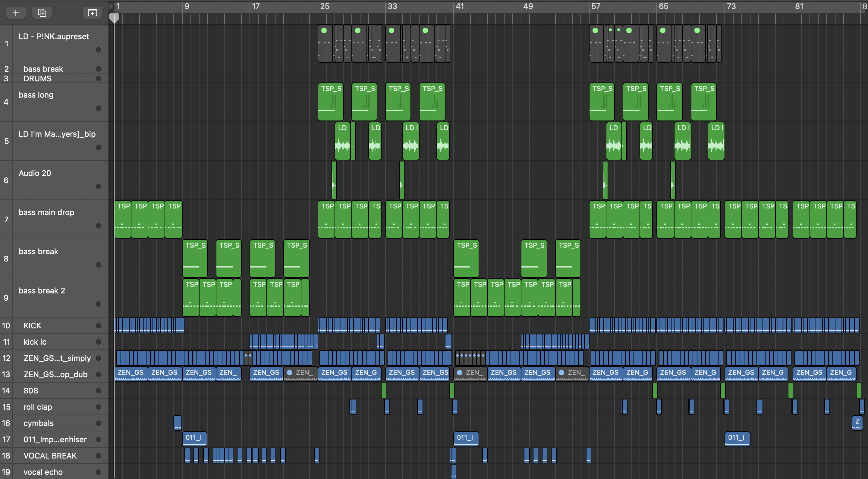Viewport: 868px width, 479px height.
Task: Click bar 41 in the ruler
Action: tap(459, 6)
